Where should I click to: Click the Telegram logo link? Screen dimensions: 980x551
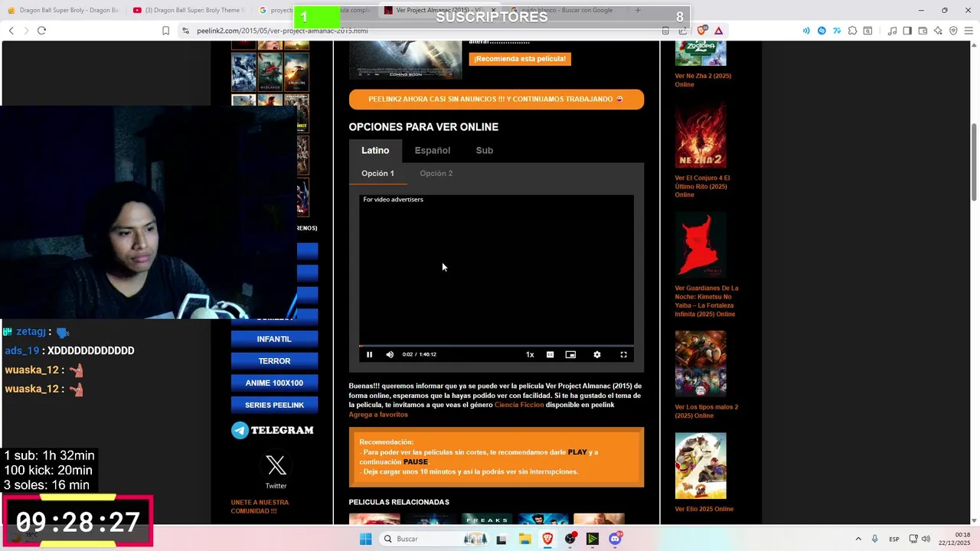[273, 430]
